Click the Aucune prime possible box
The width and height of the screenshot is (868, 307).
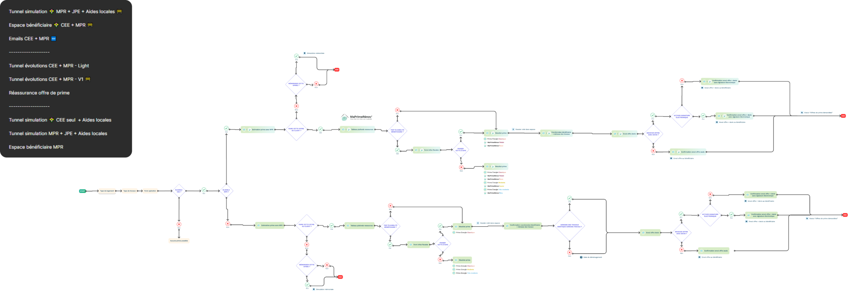[x=179, y=241]
